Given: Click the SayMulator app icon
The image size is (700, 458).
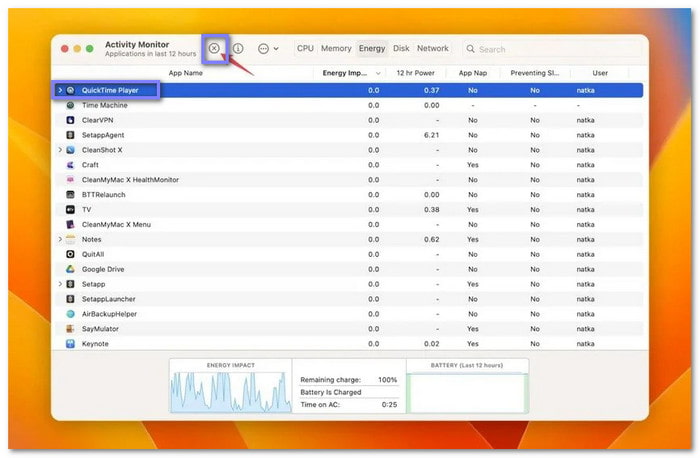Looking at the screenshot, I should (x=71, y=329).
